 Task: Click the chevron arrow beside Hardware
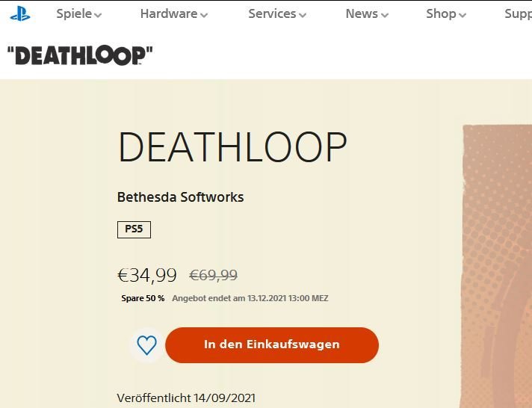pos(203,15)
